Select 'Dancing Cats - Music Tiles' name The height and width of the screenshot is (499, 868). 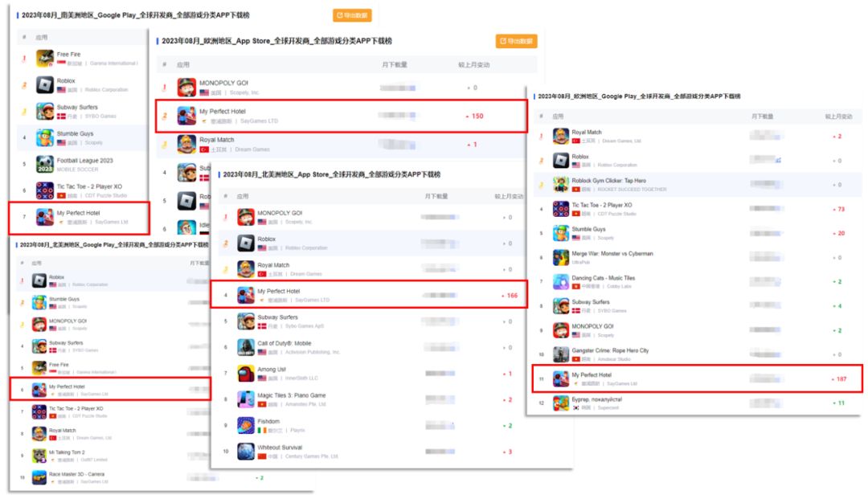click(x=604, y=278)
